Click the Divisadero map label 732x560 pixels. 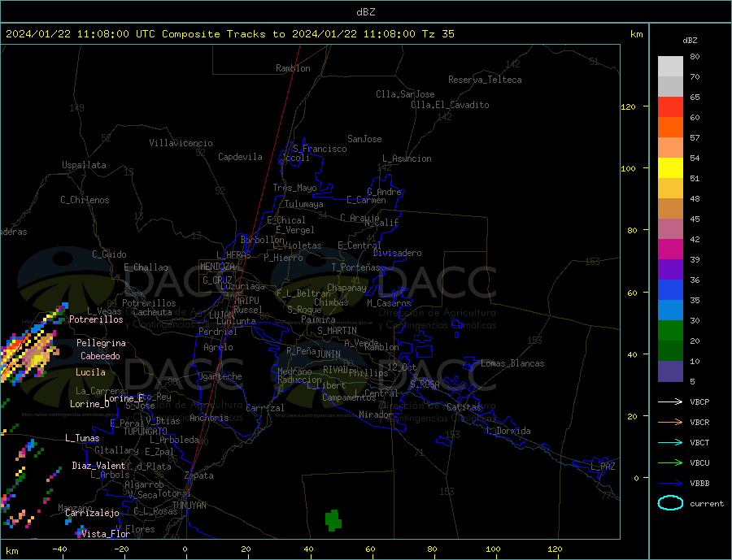tap(397, 253)
